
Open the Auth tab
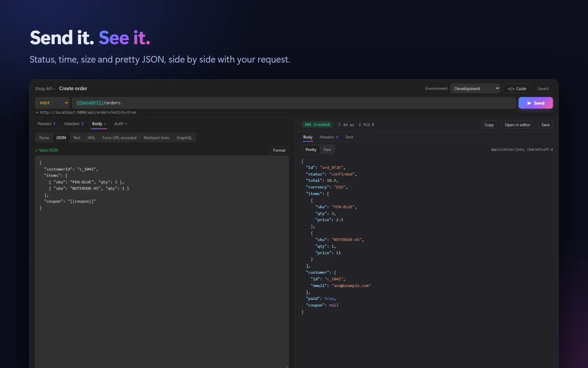(121, 124)
